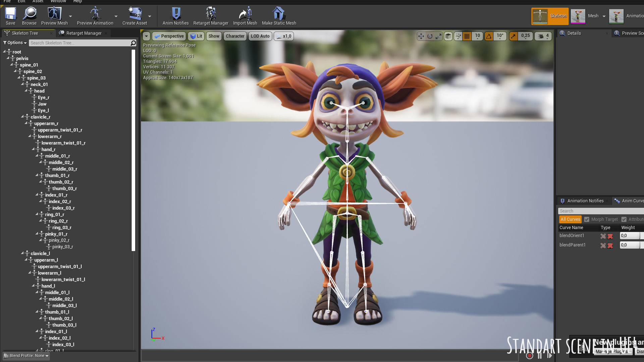
Task: Click the coordinate system cube icon
Action: (448, 36)
